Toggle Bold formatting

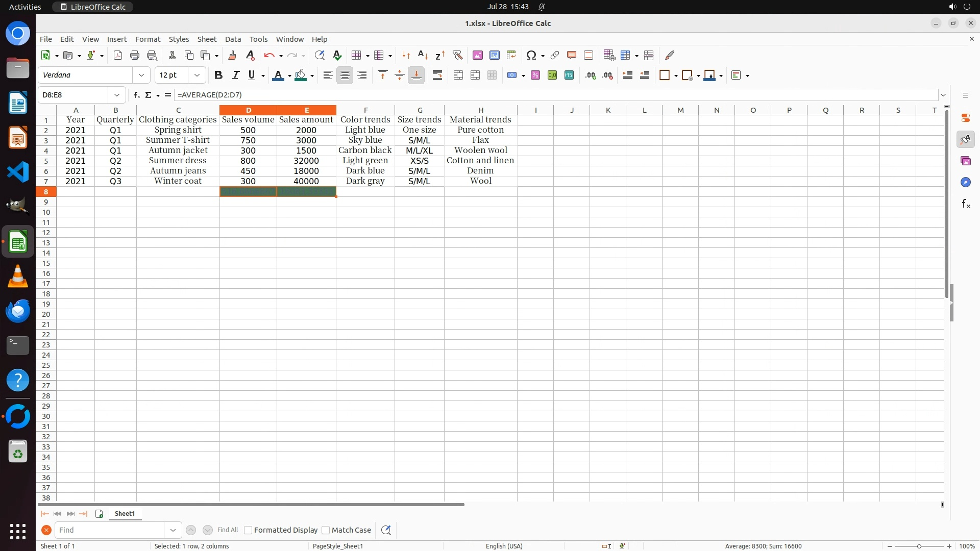coord(218,76)
